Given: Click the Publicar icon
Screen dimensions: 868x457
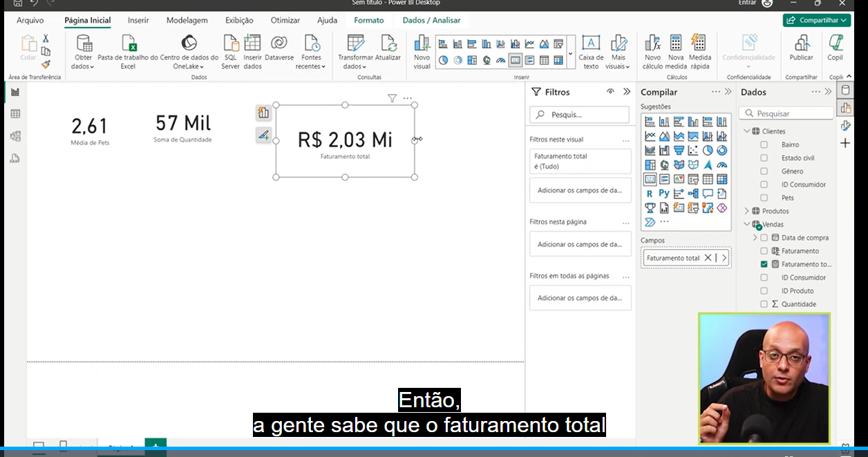Looking at the screenshot, I should (x=802, y=44).
